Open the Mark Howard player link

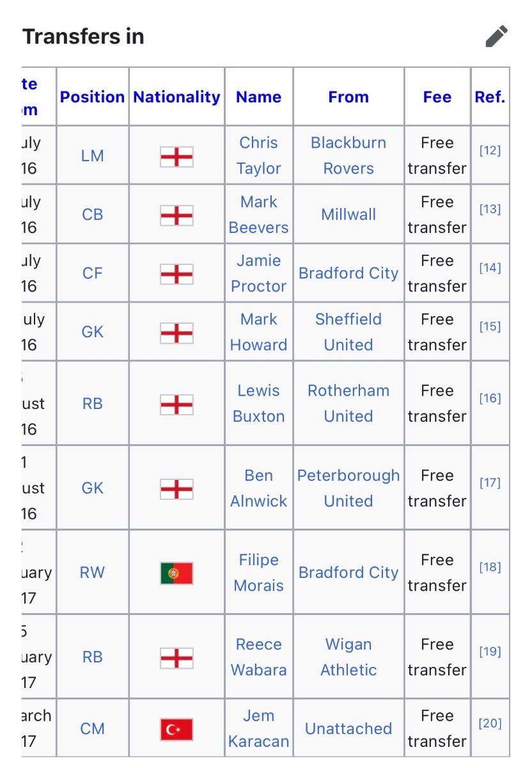(259, 332)
